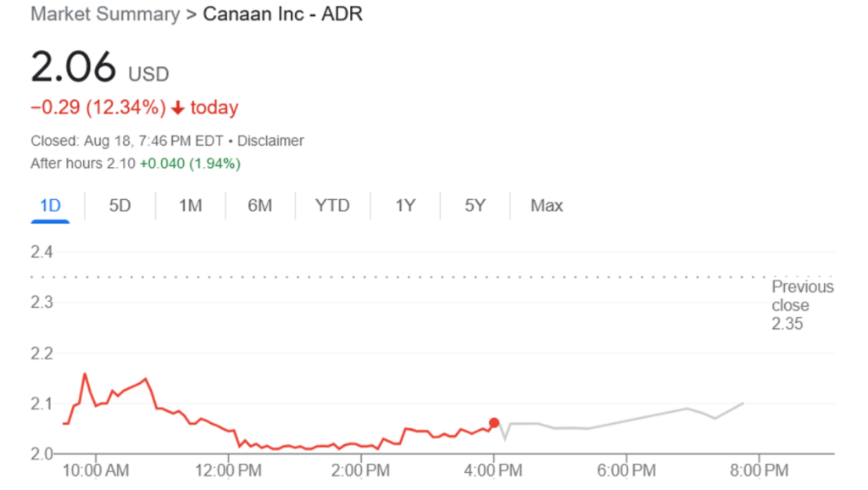Click the Previous close 2.35 label

(802, 305)
